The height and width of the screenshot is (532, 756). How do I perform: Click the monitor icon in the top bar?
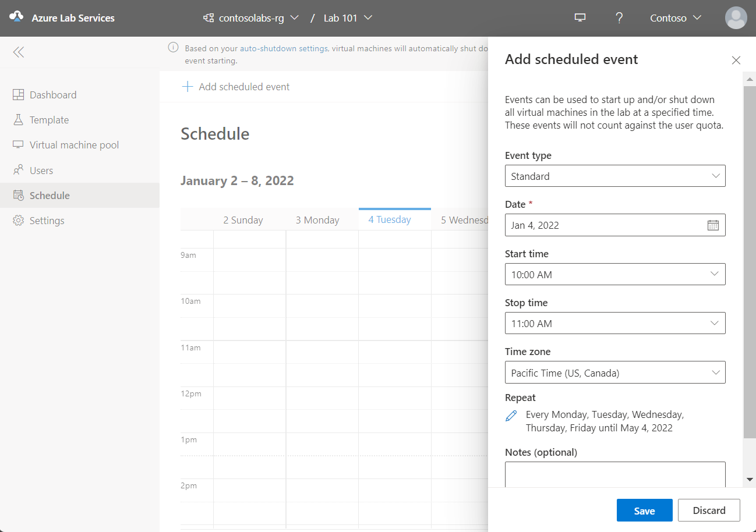pos(580,17)
